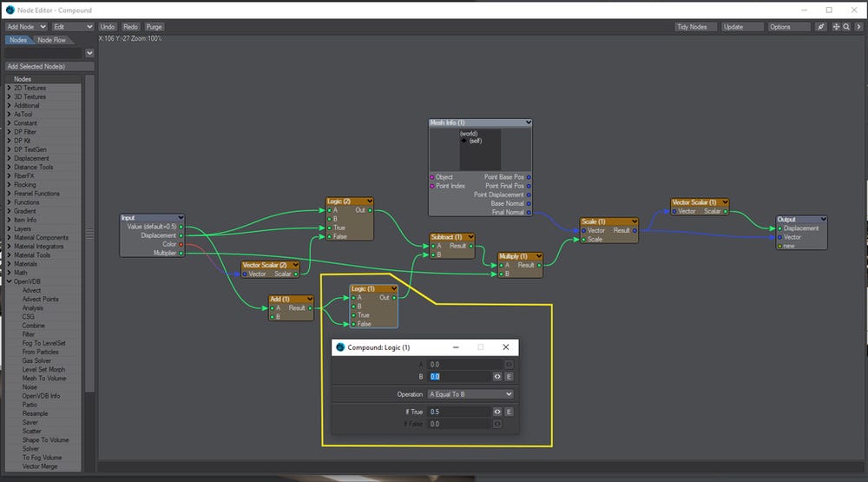Click the Multiplier output dot on Input node
Image resolution: width=868 pixels, height=482 pixels.
(181, 254)
